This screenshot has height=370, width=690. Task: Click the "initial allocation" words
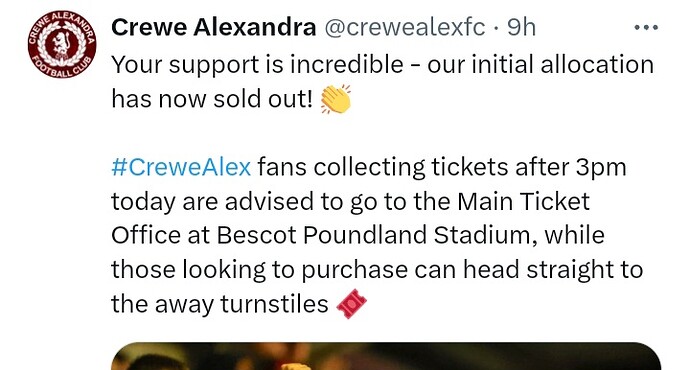[x=563, y=65]
